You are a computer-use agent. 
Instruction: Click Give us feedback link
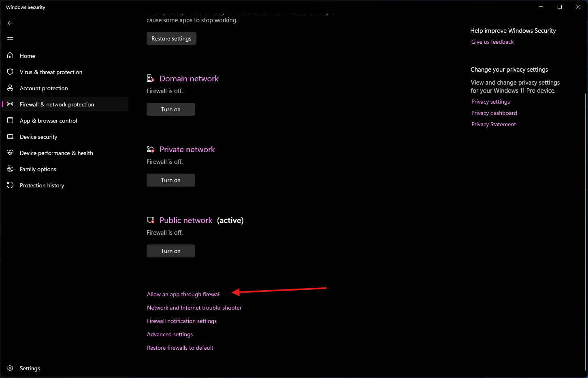click(x=492, y=42)
